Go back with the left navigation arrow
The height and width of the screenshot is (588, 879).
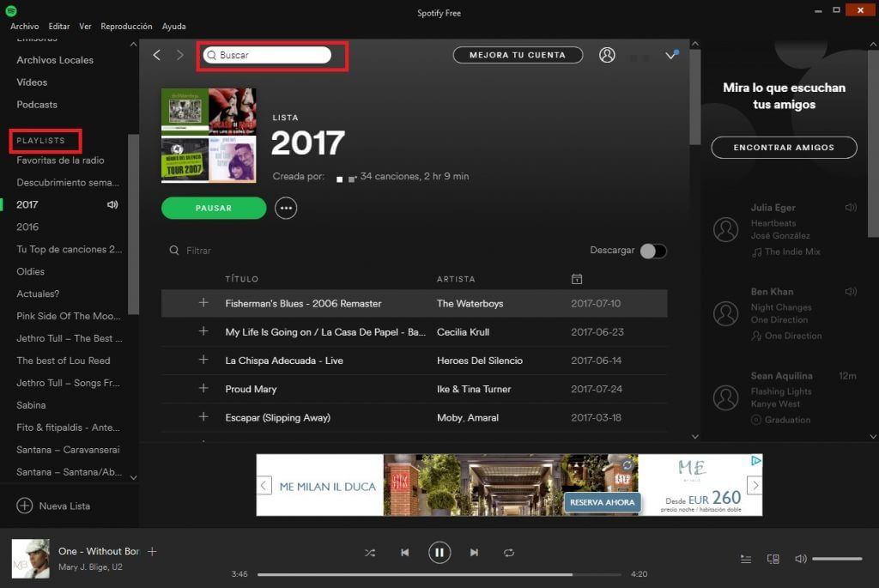pos(157,55)
